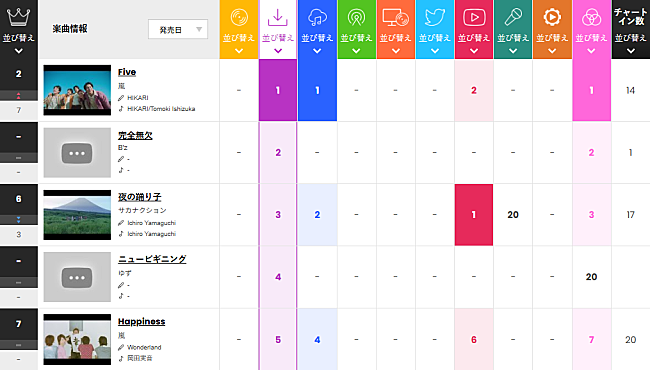Click the pink overlapping circles icon

point(591,17)
